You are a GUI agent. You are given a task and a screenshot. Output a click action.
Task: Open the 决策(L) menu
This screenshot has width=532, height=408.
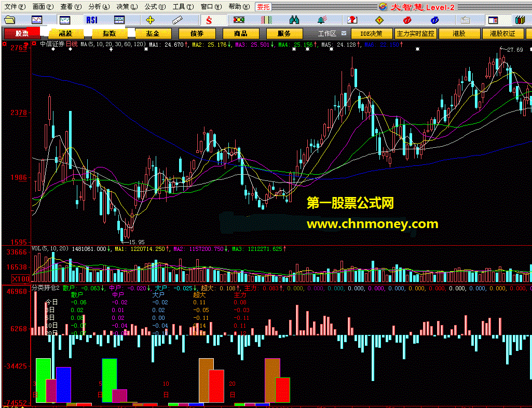[x=127, y=7]
